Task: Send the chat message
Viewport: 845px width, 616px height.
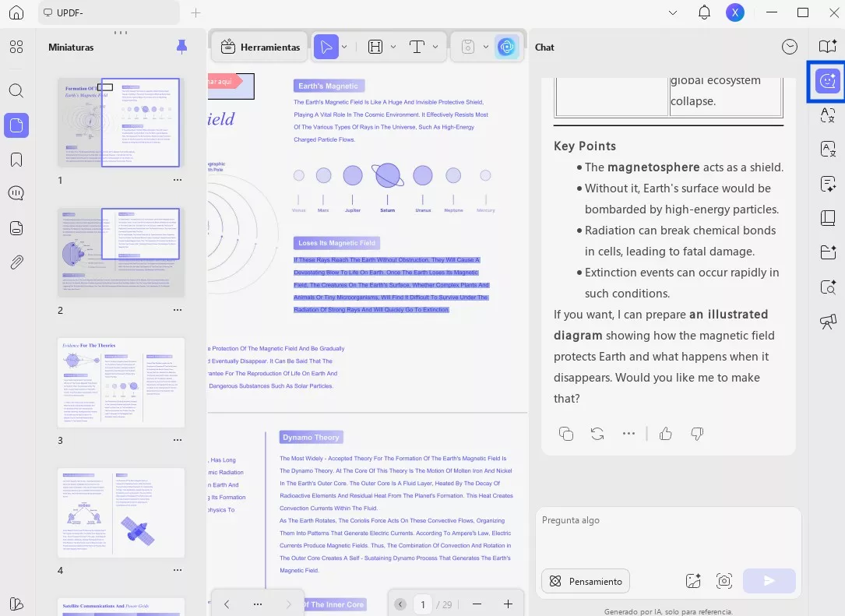Action: [769, 581]
